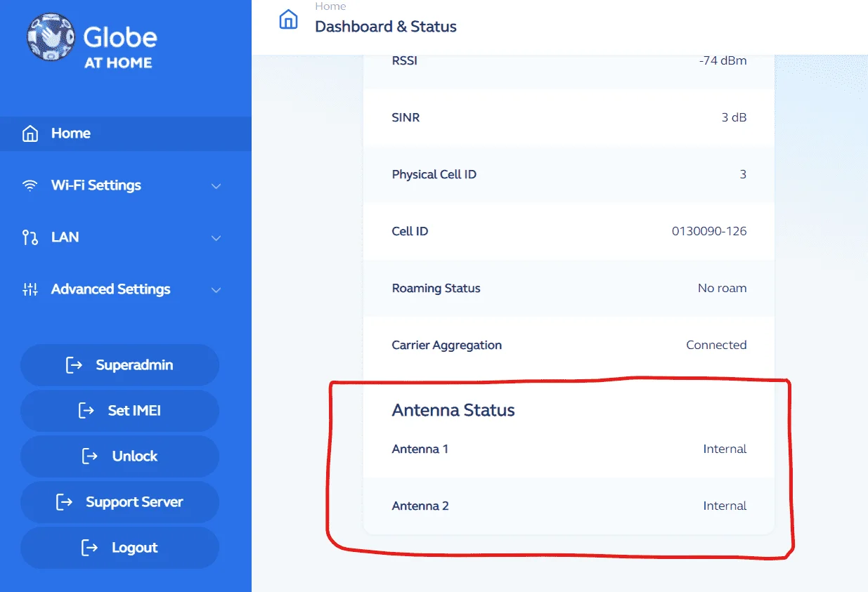The height and width of the screenshot is (592, 868).
Task: Select the Internal value for Antenna 2
Action: [725, 506]
